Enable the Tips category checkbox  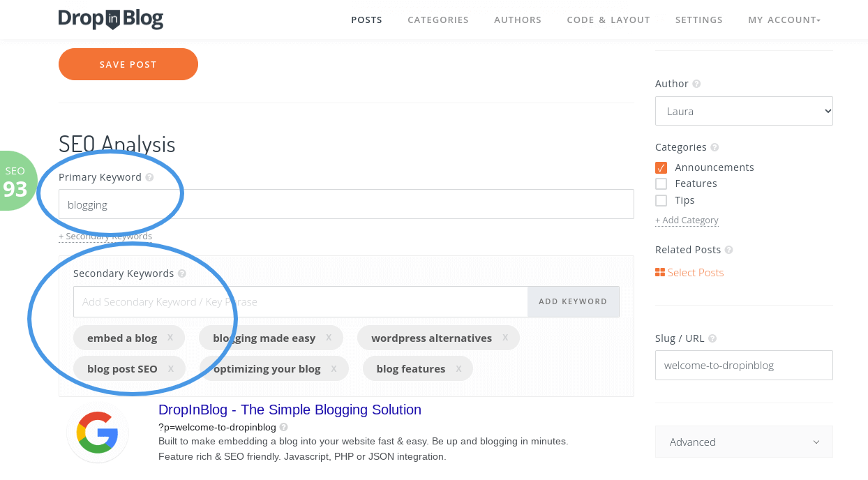click(661, 200)
